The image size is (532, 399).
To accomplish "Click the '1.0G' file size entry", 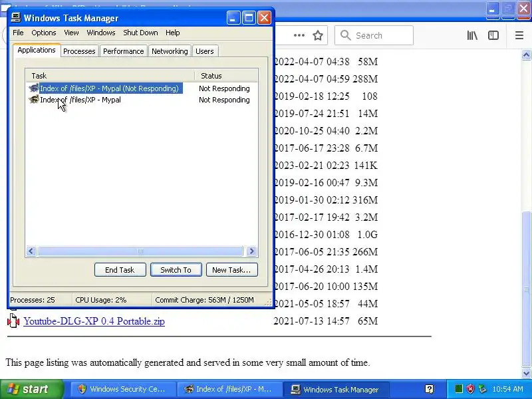I will 367,235.
